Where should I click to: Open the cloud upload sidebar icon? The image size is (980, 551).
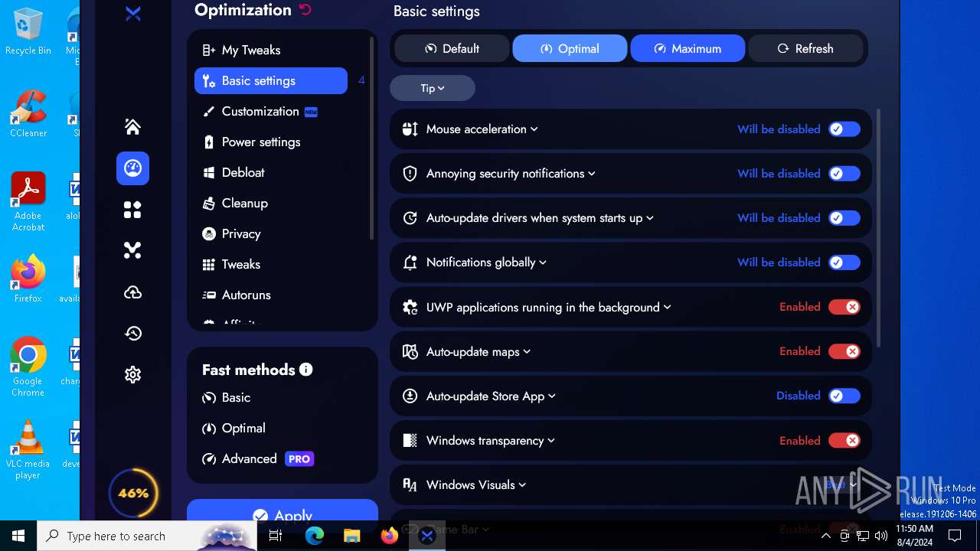click(x=132, y=292)
